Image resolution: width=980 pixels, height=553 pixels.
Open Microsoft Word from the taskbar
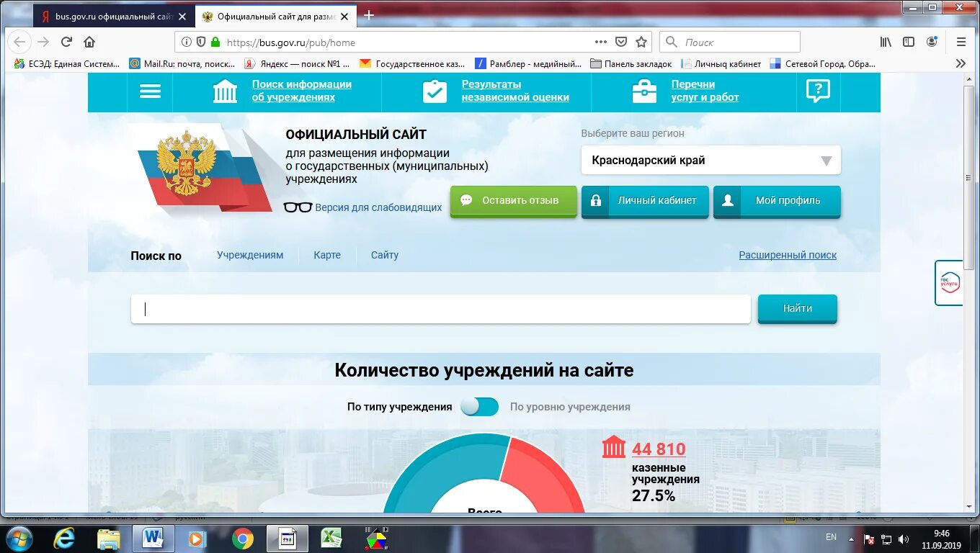coord(153,538)
